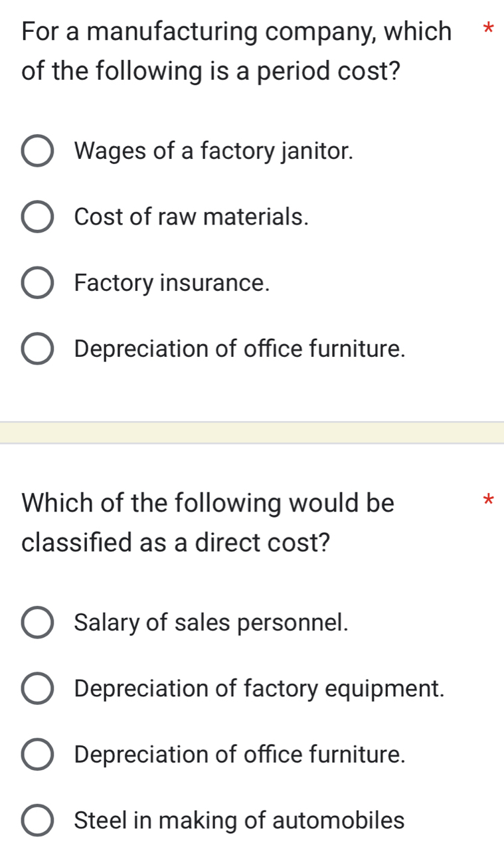Image resolution: width=504 pixels, height=867 pixels.
Task: Click the period cost question title
Action: (236, 50)
